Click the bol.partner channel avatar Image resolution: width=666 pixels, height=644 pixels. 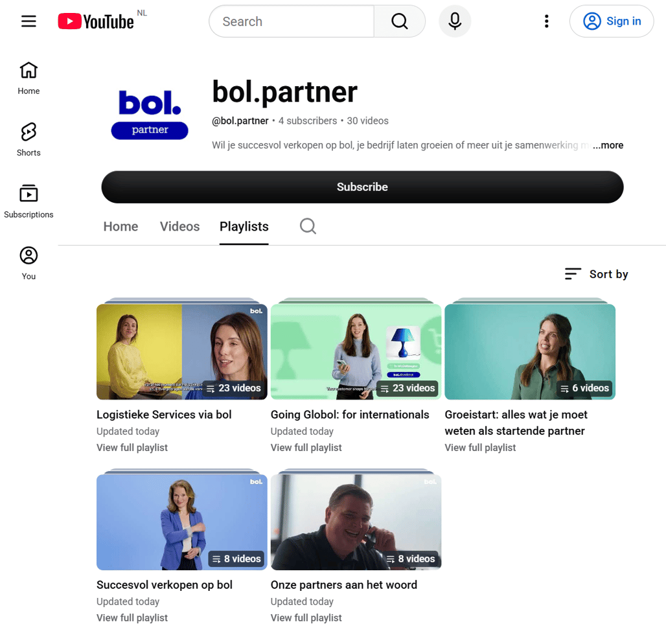point(150,115)
